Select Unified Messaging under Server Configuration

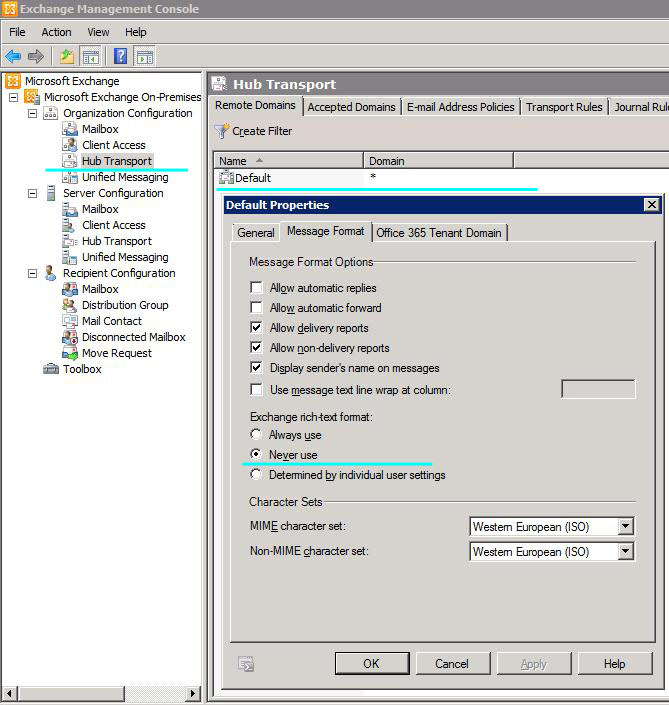pos(125,257)
